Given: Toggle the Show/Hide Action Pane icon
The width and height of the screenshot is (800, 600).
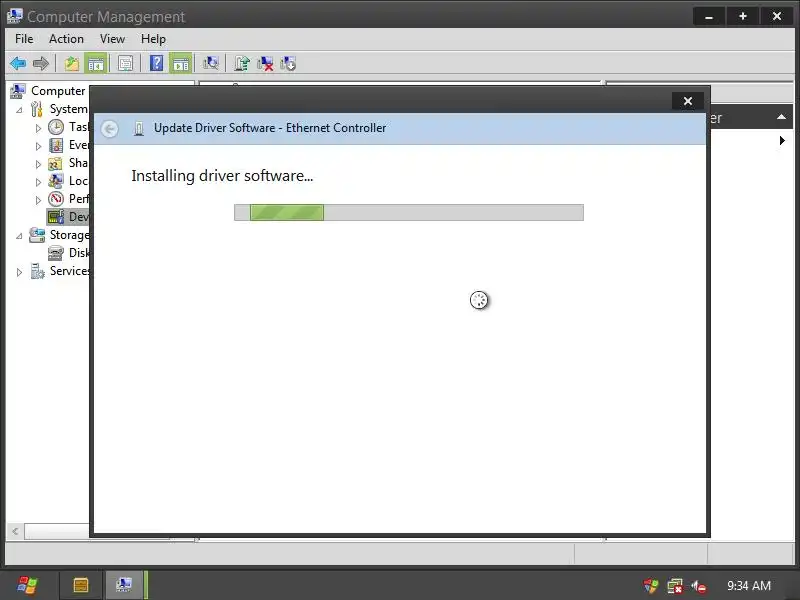Looking at the screenshot, I should (181, 64).
